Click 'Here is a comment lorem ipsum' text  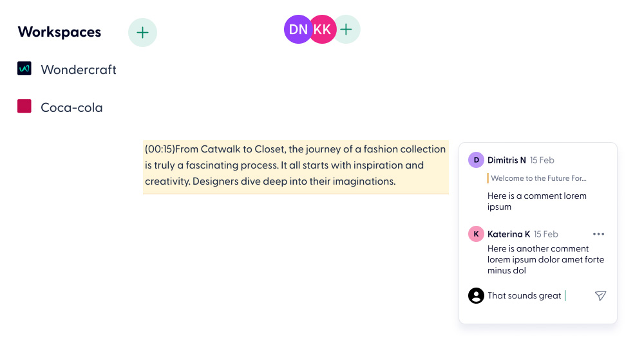pos(537,201)
